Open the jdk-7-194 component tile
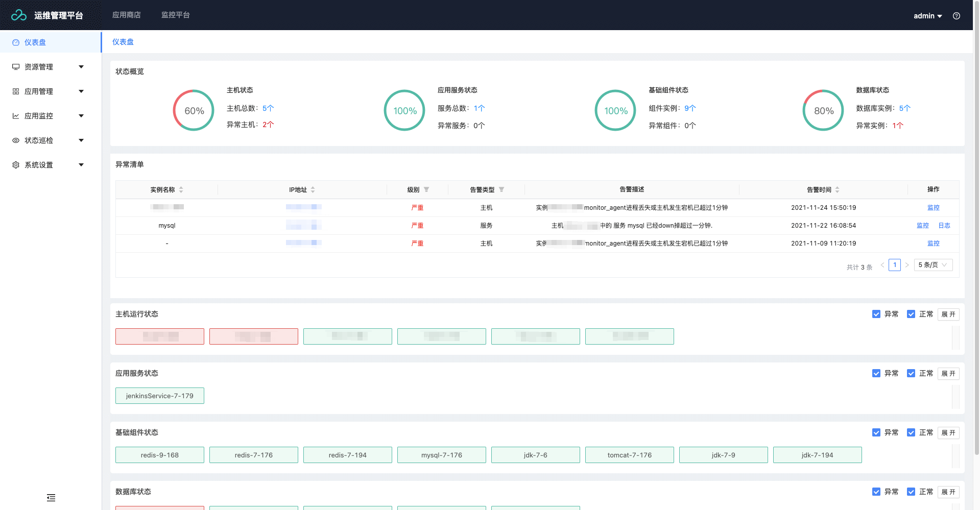 [818, 455]
